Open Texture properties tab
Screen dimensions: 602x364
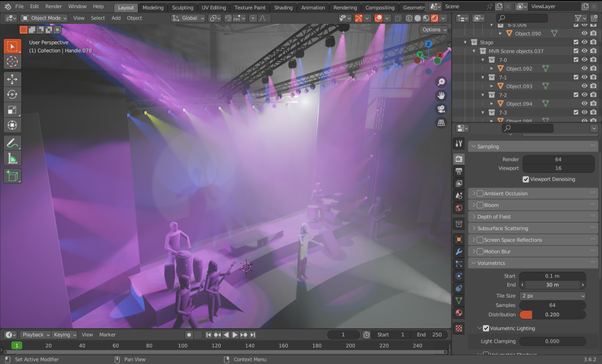click(459, 328)
